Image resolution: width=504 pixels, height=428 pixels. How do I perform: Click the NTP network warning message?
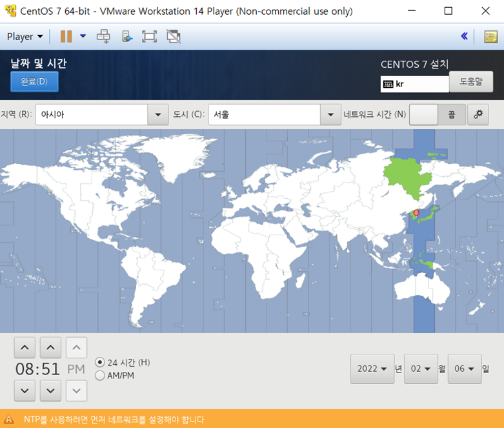click(114, 420)
